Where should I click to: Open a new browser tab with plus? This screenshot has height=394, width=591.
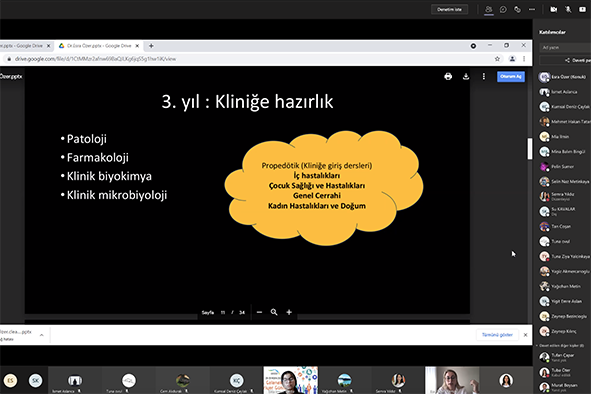[151, 46]
